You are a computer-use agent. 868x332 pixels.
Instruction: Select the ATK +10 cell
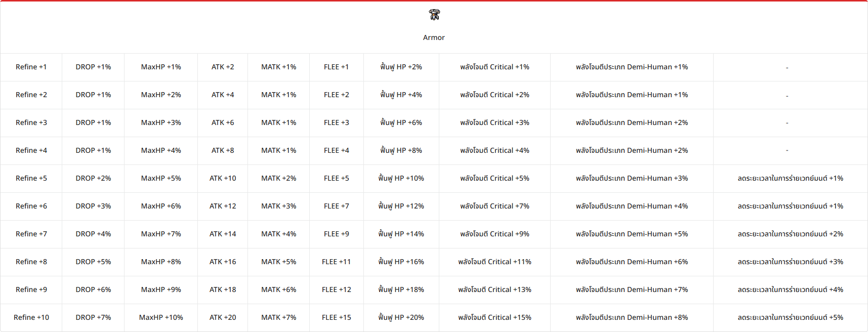click(x=223, y=178)
